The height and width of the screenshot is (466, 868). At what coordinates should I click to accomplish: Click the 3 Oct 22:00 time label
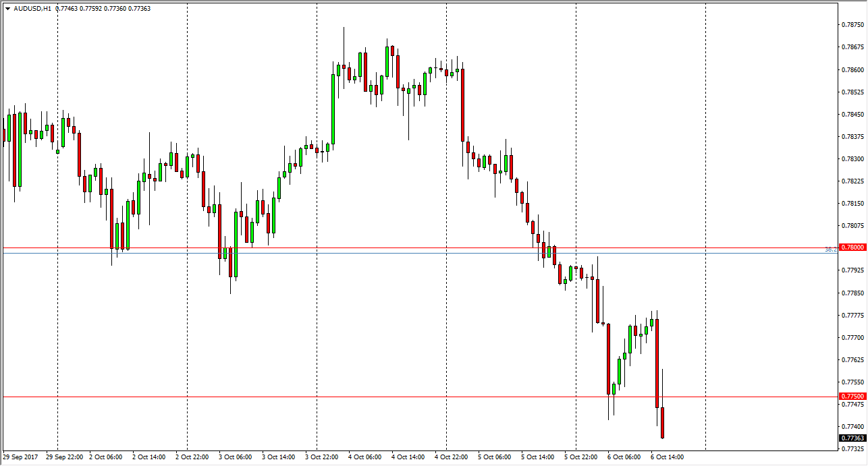(322, 457)
